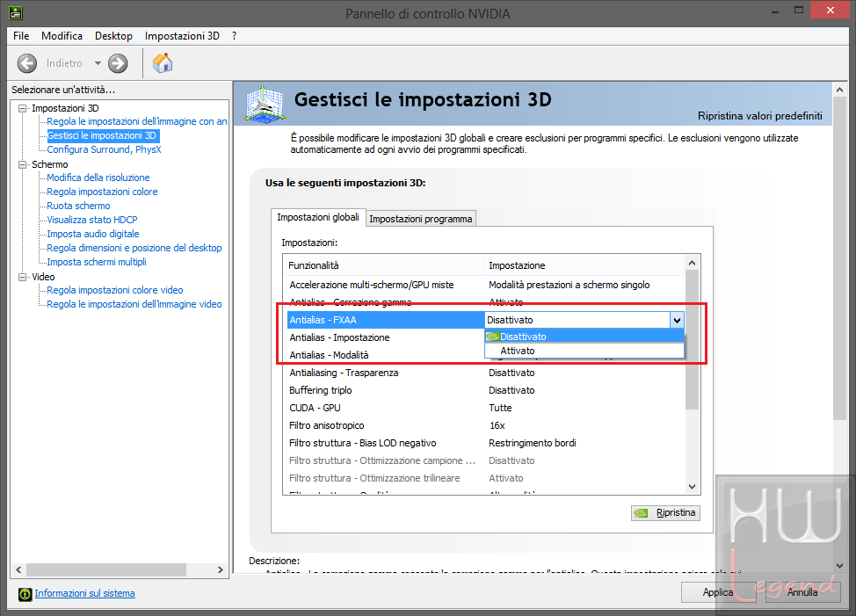The image size is (856, 616).
Task: Click the main panel scroll-up arrow
Action: click(839, 90)
